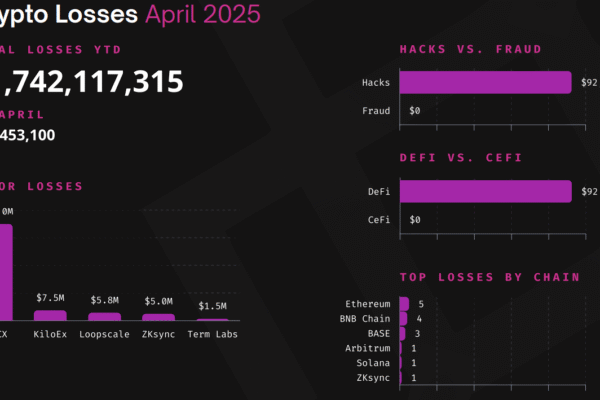600x400 pixels.
Task: Click the Hacks bar in Hacks vs. Fraud
Action: tap(485, 82)
